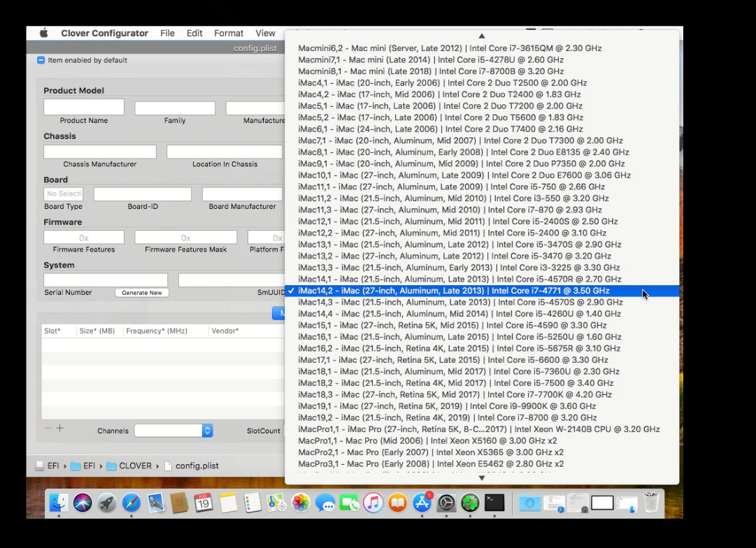The image size is (756, 548).
Task: Click the Chassis Manufacturer field
Action: (100, 152)
